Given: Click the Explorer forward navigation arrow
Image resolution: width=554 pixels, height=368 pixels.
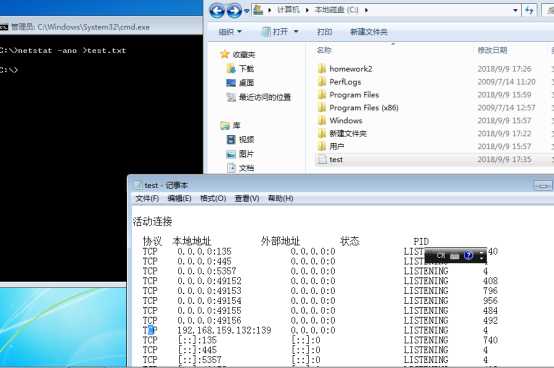Looking at the screenshot, I should (x=234, y=11).
